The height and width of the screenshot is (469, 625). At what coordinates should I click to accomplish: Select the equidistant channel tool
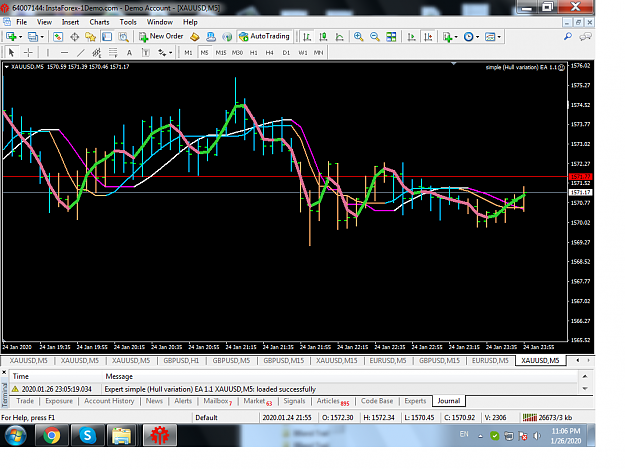click(x=97, y=52)
